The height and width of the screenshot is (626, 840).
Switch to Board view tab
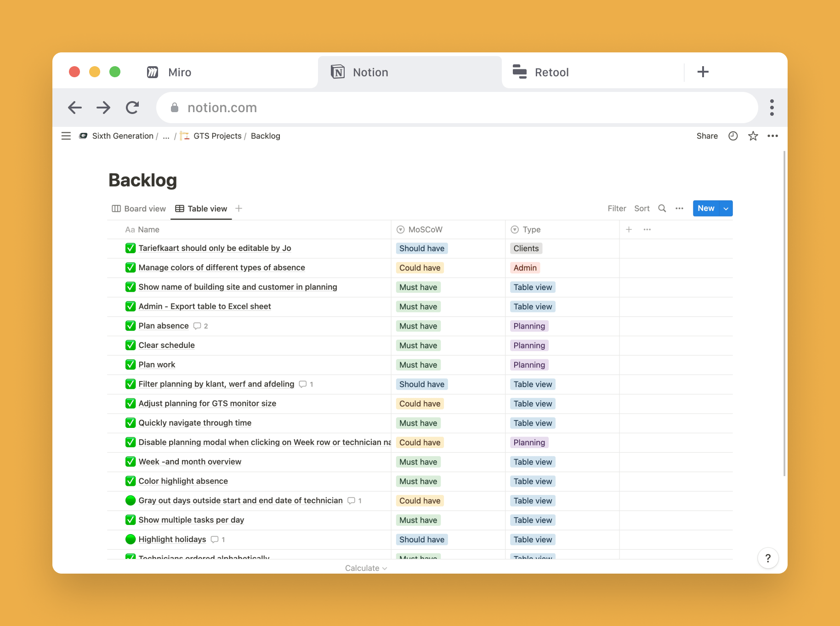point(139,209)
